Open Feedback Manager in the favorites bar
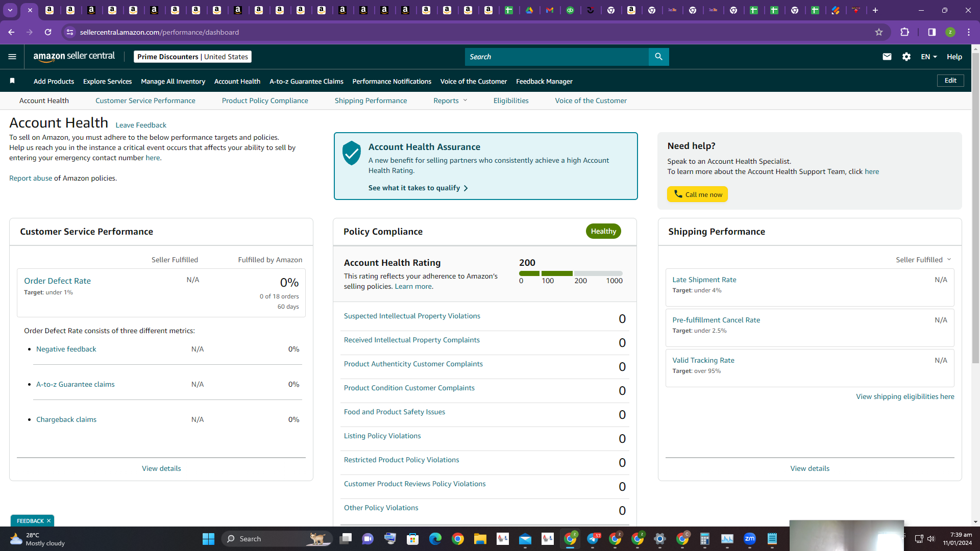Image resolution: width=980 pixels, height=551 pixels. [x=544, y=81]
